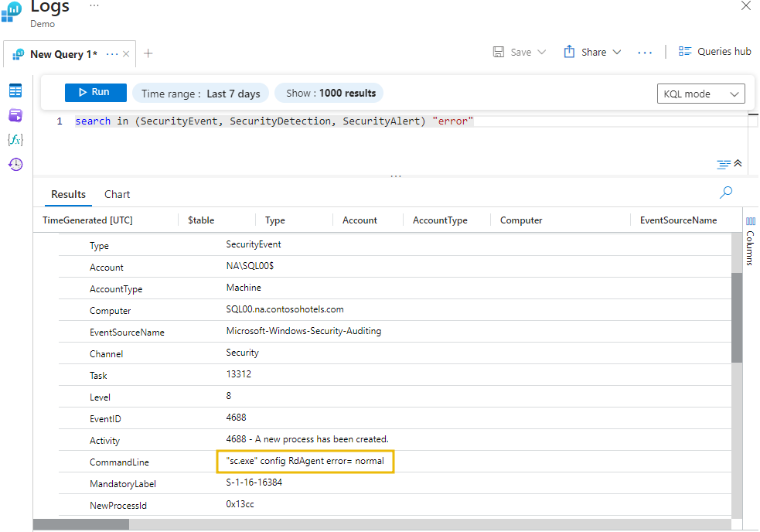760x532 pixels.
Task: Click Microsoft-Windows-Security-Auditing value
Action: point(303,331)
